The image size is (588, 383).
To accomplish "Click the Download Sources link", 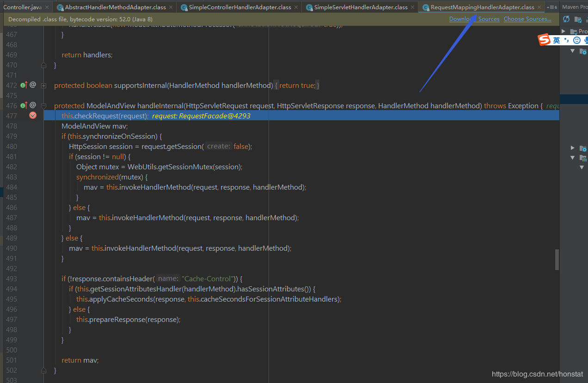I will [x=474, y=19].
